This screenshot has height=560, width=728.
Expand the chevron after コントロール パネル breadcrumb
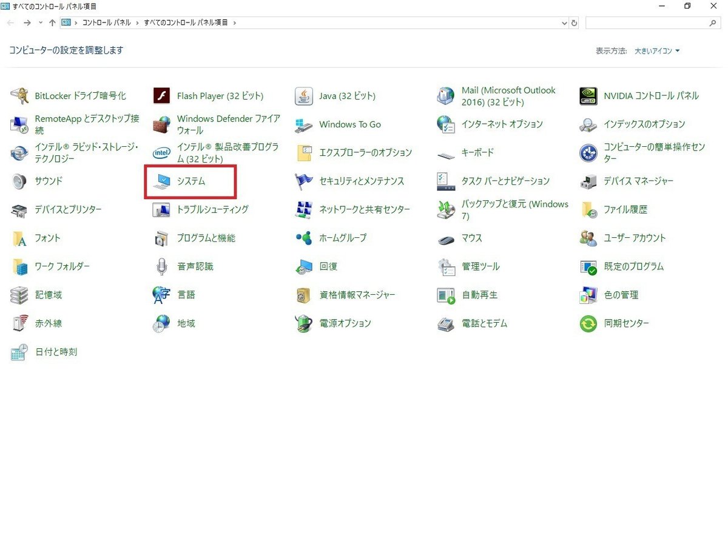tap(136, 23)
